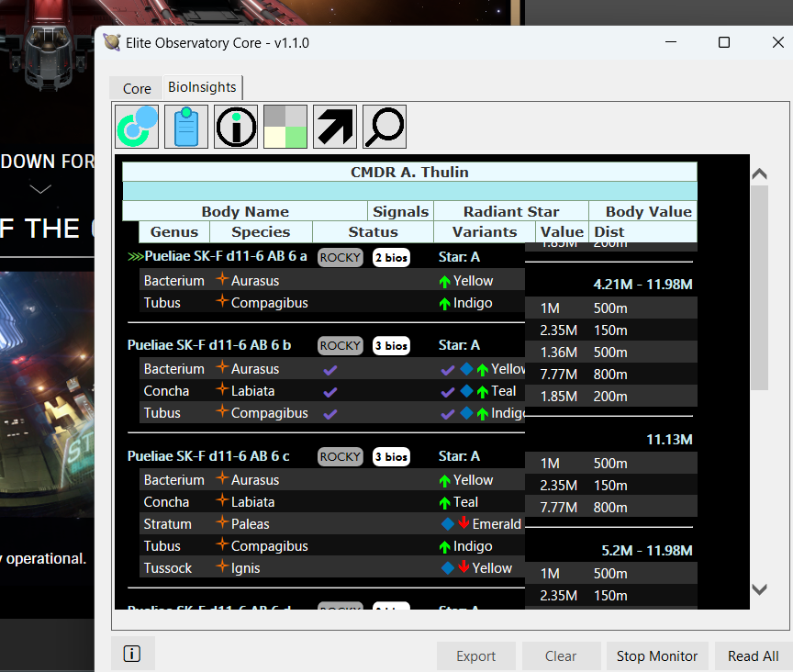Click the 'Body Value' column header
The height and width of the screenshot is (672, 793).
click(643, 211)
